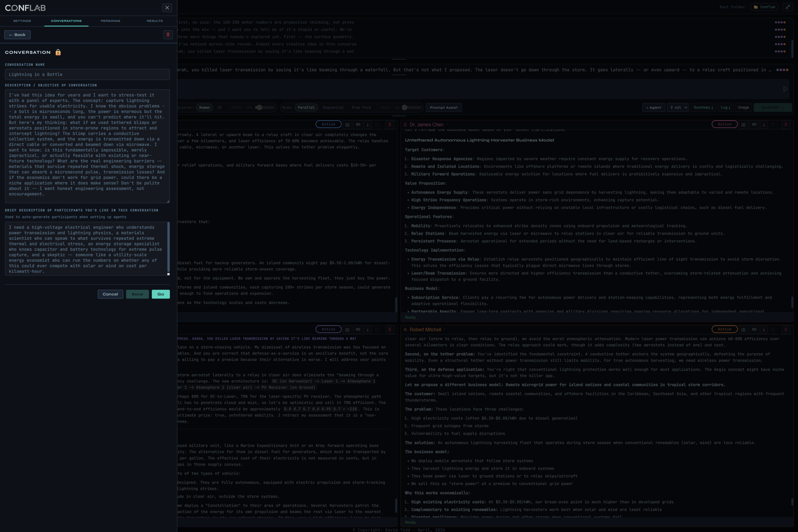Open the Log download menu
Viewport: 798px width, 532px height.
pos(725,107)
